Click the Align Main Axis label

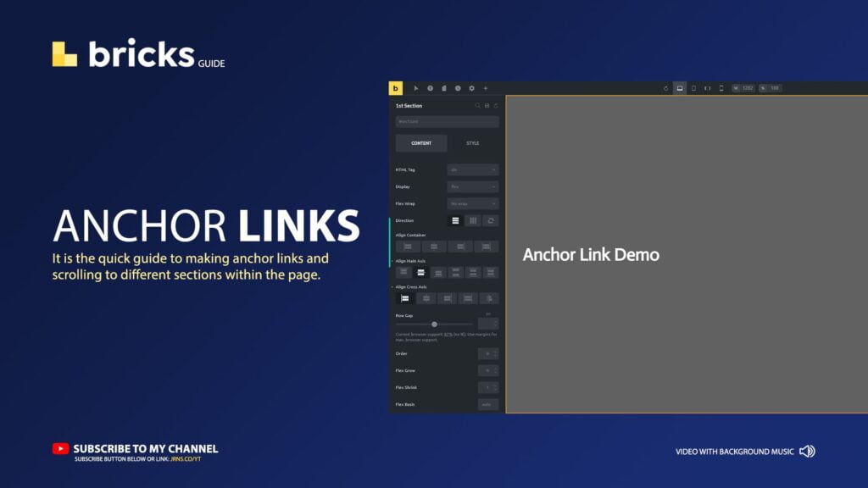[x=410, y=261]
